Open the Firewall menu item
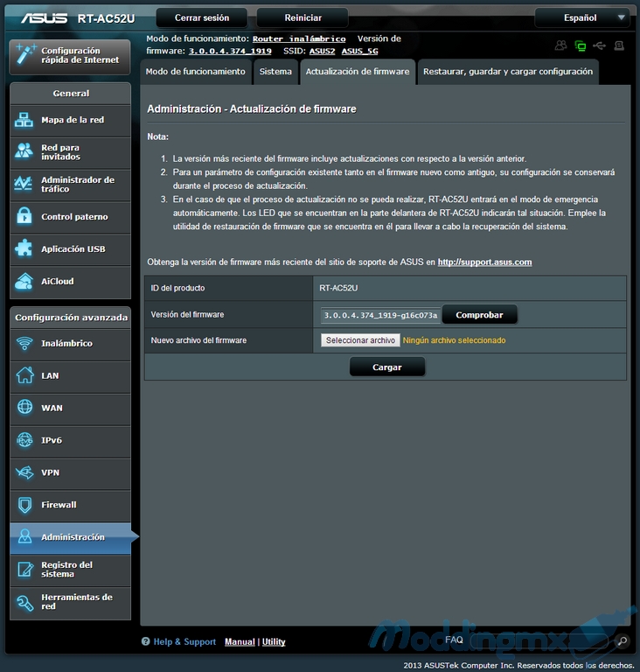The height and width of the screenshot is (672, 640). pyautogui.click(x=70, y=505)
